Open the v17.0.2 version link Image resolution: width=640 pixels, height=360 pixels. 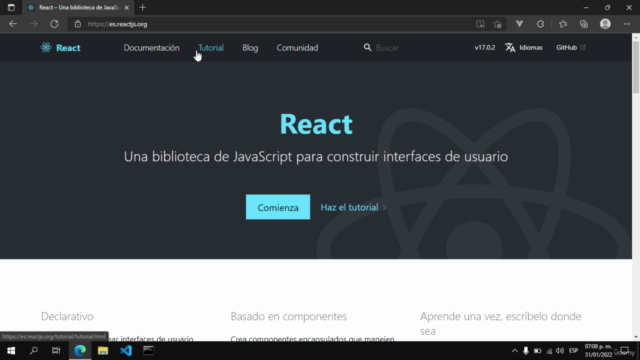[x=485, y=47]
